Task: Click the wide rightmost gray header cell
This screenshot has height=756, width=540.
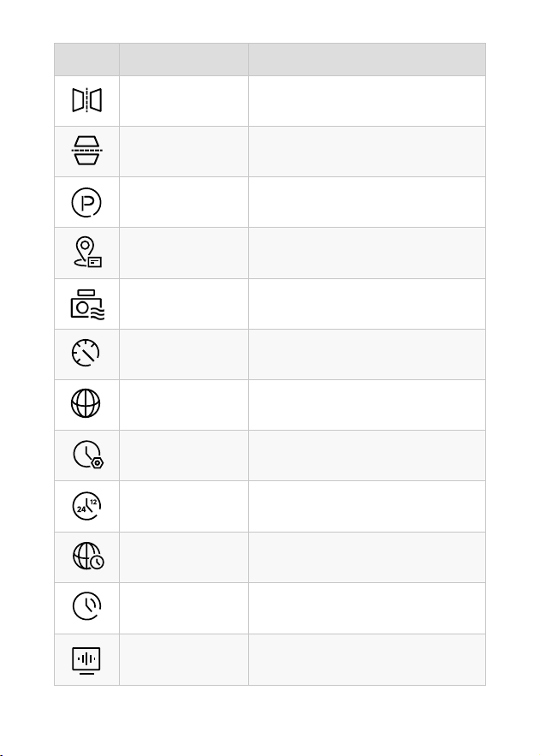Action: pos(367,59)
